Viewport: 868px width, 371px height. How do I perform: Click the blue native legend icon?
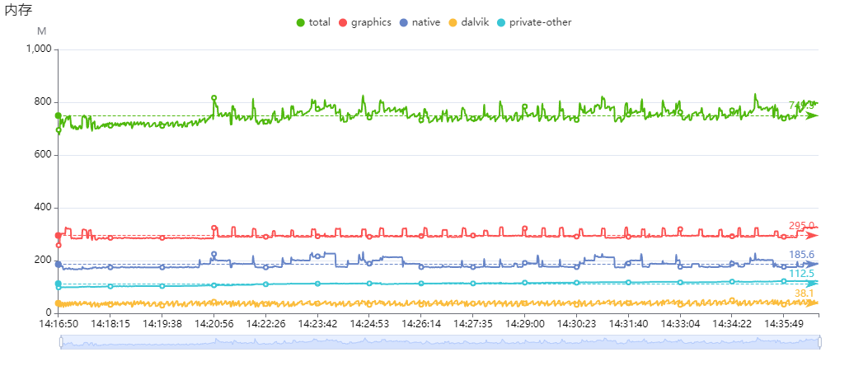tap(403, 22)
